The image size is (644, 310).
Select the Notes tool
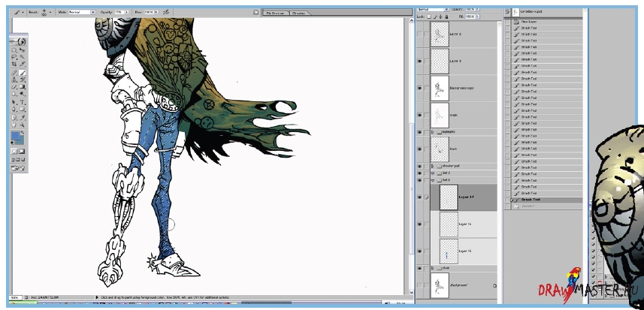coord(14,118)
